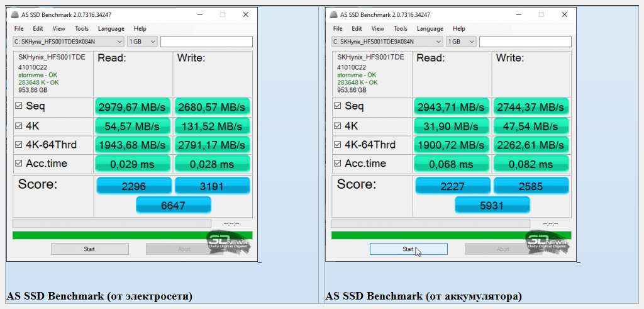The height and width of the screenshot is (309, 644).
Task: Click the AS SSD app icon in right window
Action: point(333,15)
